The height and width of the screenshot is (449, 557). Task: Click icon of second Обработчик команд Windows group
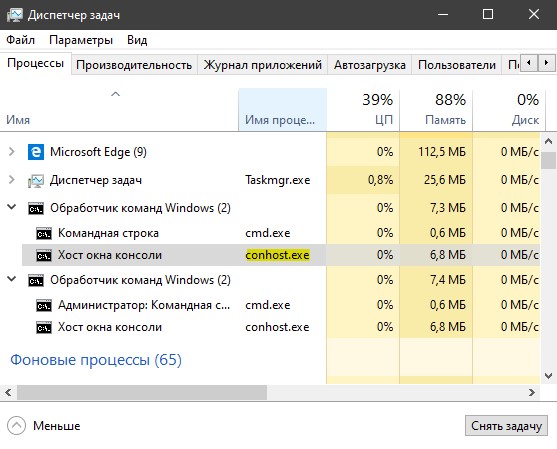point(36,281)
